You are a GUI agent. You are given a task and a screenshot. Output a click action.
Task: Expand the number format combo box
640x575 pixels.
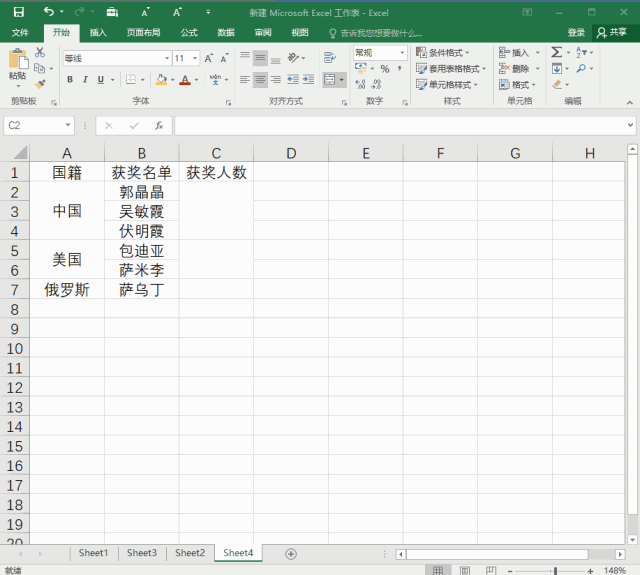(403, 52)
